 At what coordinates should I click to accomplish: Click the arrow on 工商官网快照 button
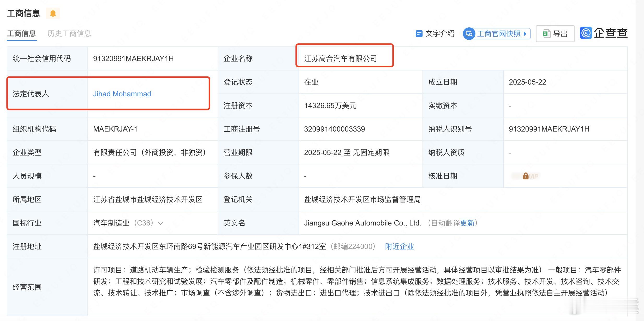click(x=525, y=34)
